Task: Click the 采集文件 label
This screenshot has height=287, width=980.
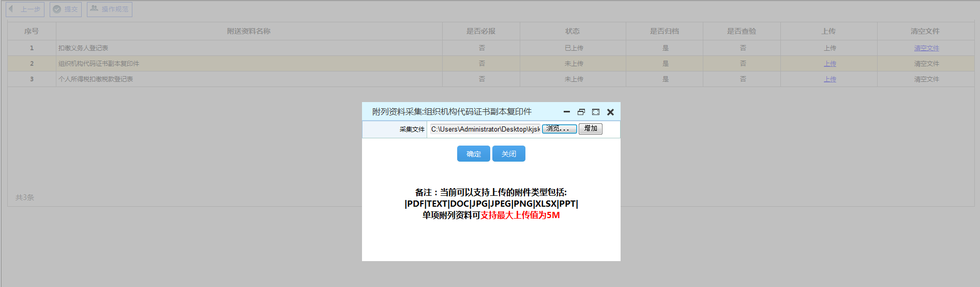Action: tap(412, 130)
